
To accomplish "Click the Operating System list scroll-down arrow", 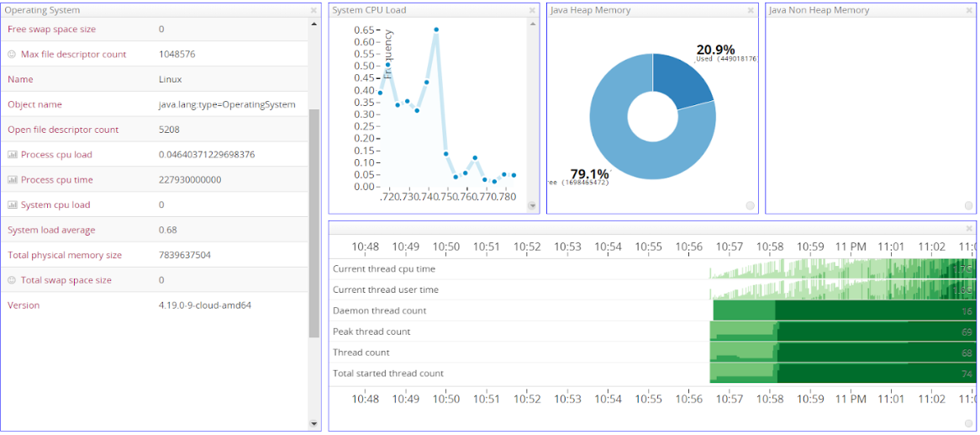I will tap(313, 424).
